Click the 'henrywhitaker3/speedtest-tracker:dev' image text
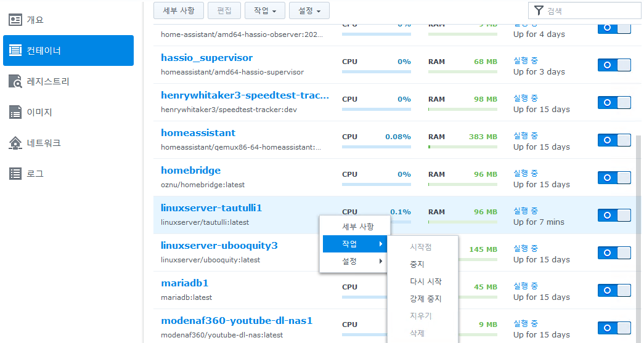644x343 pixels. click(x=229, y=110)
